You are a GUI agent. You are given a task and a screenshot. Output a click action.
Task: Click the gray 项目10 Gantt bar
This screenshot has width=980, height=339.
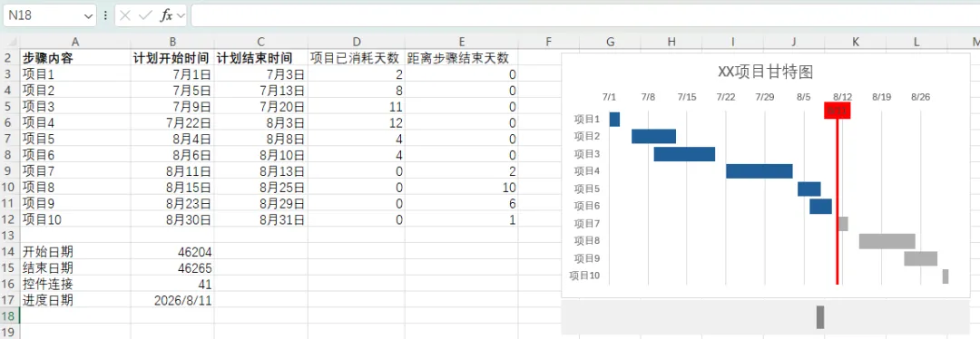coord(946,276)
